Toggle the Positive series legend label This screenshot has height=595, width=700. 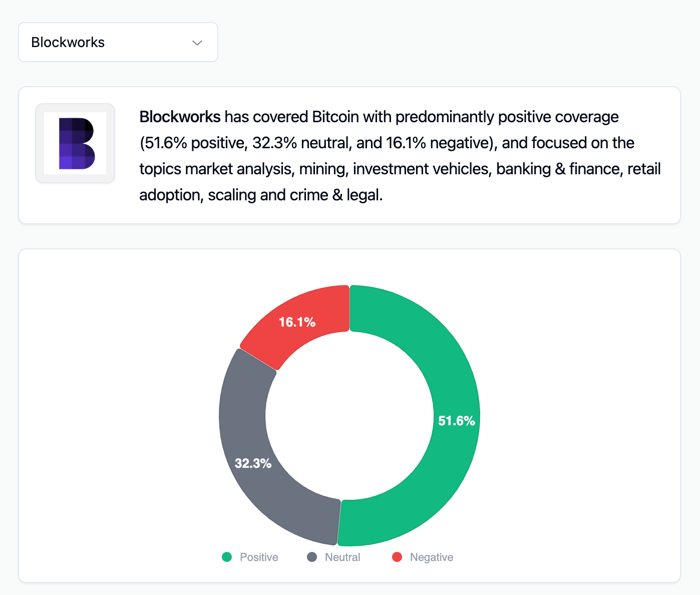tap(259, 557)
